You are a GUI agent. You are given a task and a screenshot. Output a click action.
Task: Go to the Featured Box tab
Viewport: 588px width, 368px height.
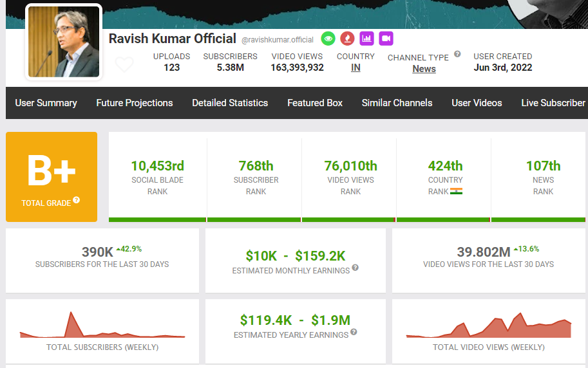tap(315, 103)
